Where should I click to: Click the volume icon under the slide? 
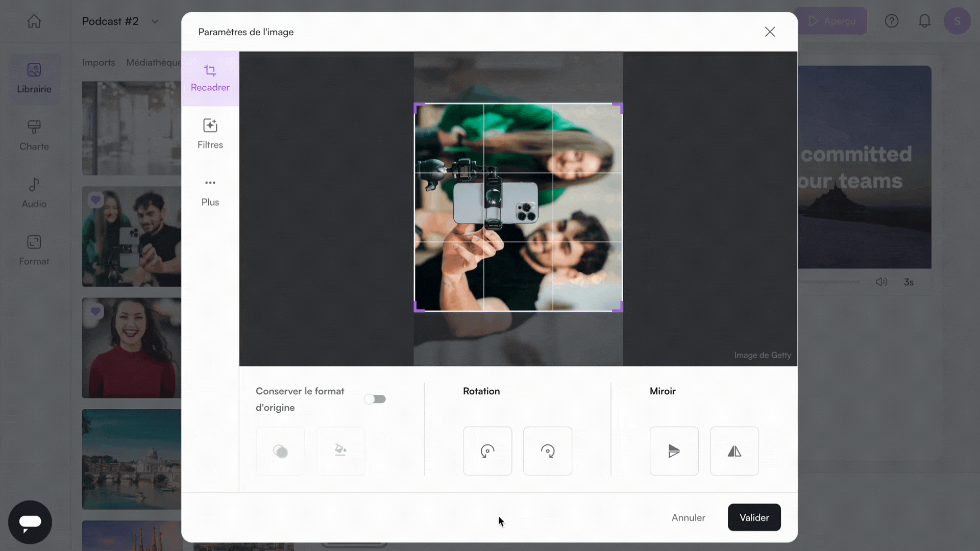point(881,282)
